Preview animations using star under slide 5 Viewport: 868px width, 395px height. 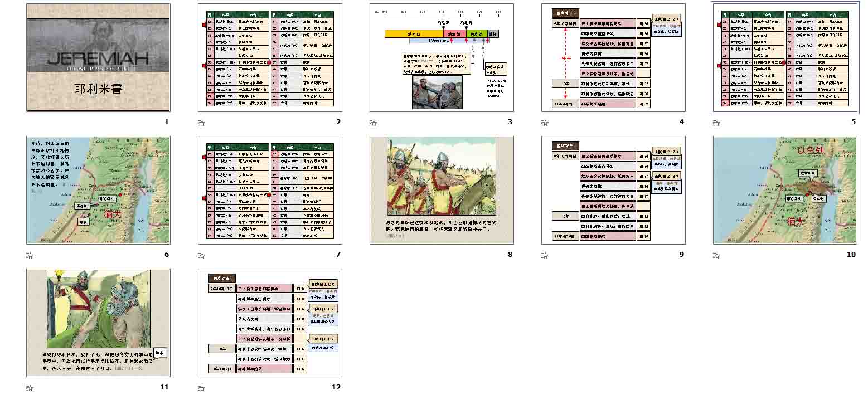(716, 123)
